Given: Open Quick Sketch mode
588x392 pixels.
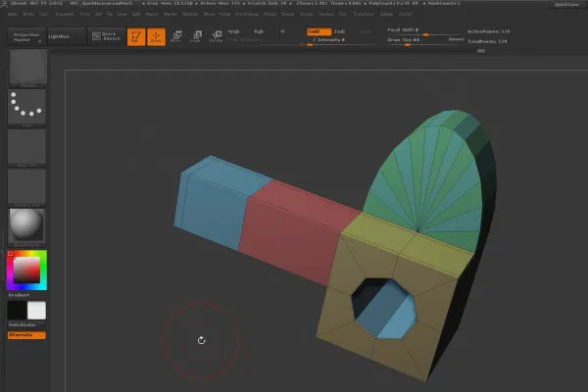Looking at the screenshot, I should pyautogui.click(x=107, y=36).
